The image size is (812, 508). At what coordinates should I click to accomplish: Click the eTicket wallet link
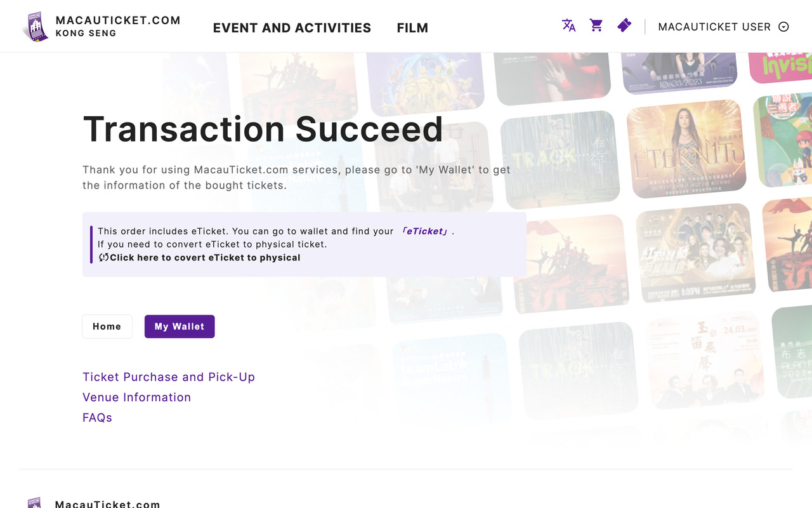pos(426,231)
